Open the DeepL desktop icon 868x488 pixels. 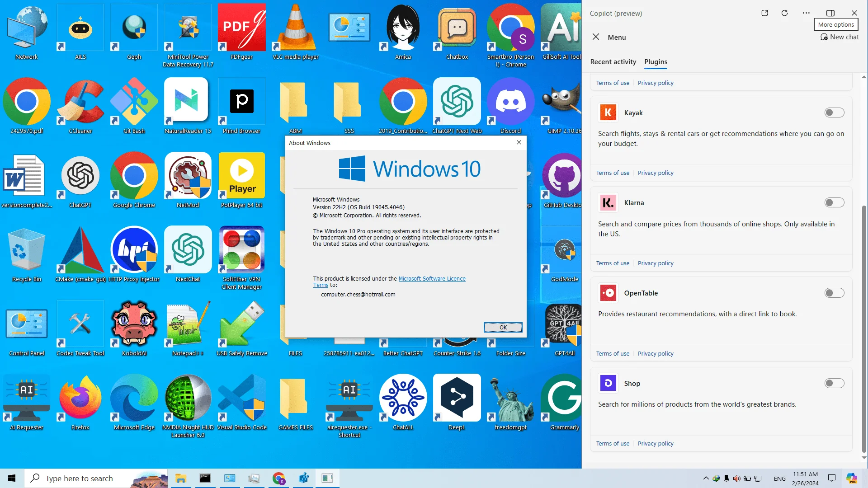(457, 403)
